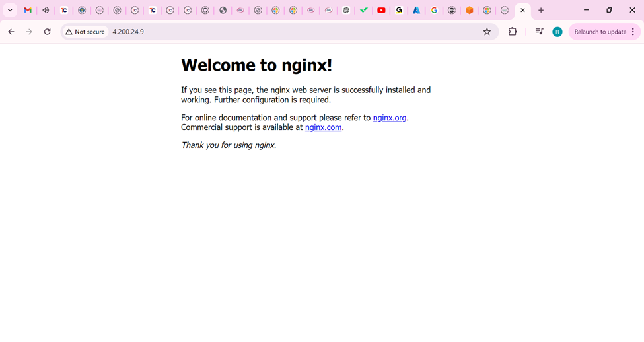
Task: Switch to the orange cube tab
Action: click(470, 11)
